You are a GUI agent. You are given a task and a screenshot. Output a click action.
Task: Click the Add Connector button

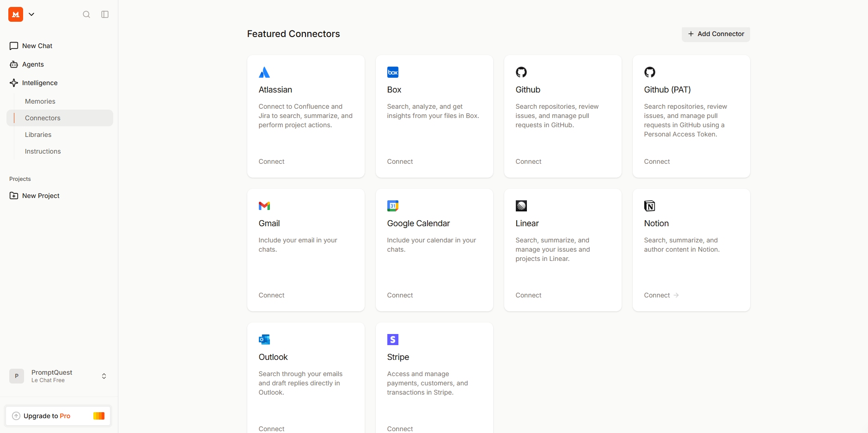[x=715, y=34]
